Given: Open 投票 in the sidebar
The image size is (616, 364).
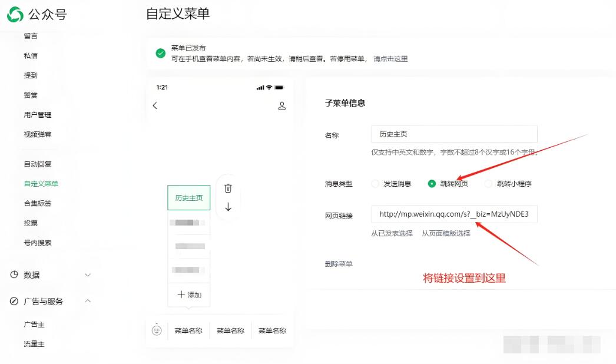Looking at the screenshot, I should click(31, 223).
